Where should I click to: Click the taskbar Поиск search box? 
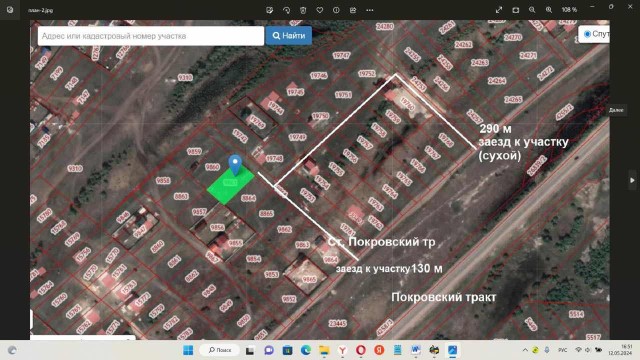[220, 350]
